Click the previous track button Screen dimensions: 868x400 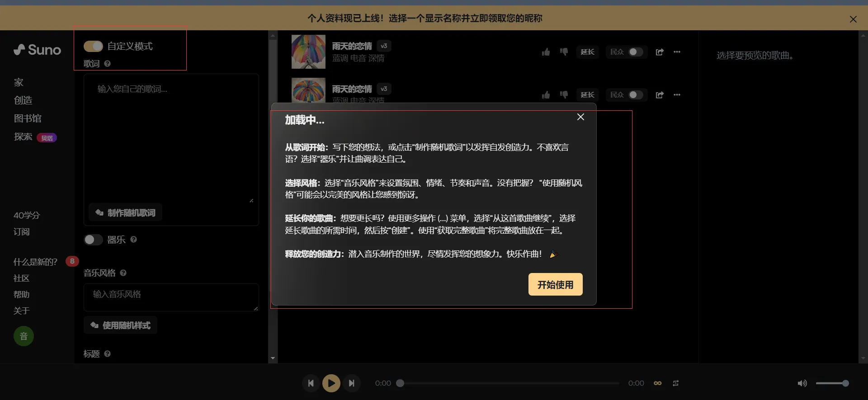click(311, 383)
